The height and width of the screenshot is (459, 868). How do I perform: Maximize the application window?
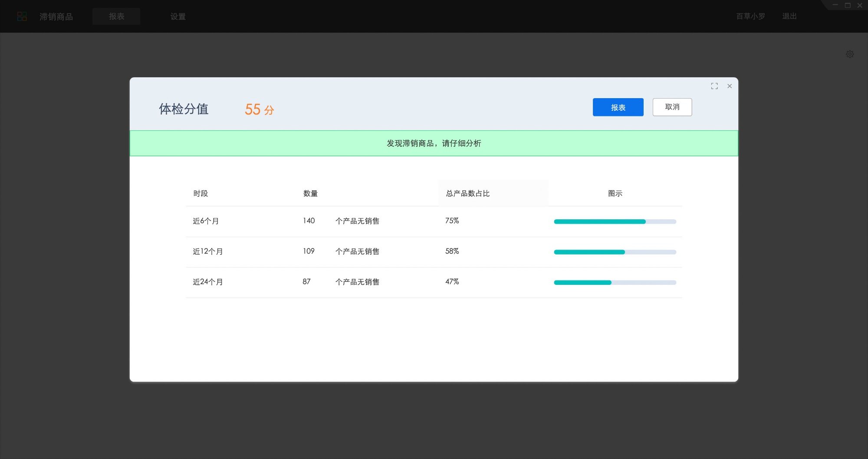pos(848,5)
